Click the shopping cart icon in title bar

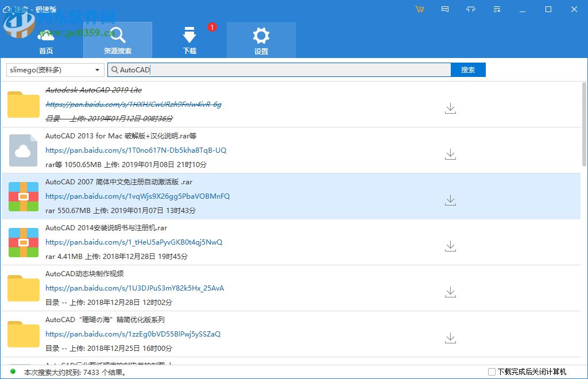coord(419,9)
